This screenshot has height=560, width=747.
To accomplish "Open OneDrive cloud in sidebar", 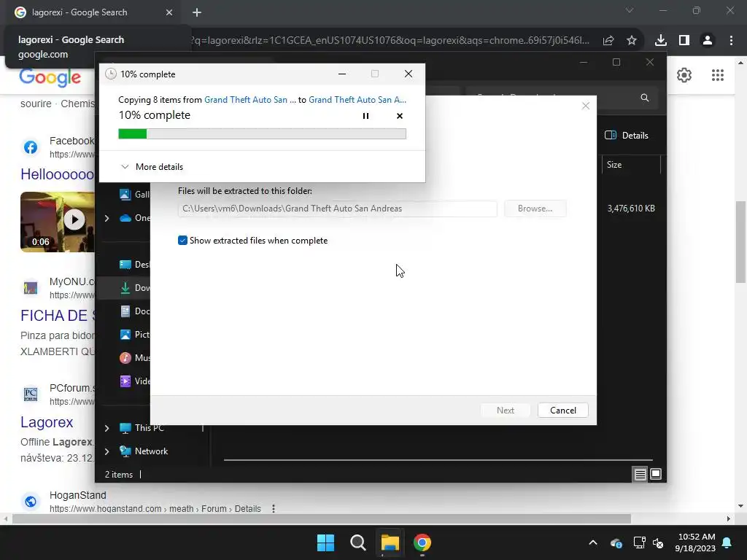I will [x=135, y=218].
